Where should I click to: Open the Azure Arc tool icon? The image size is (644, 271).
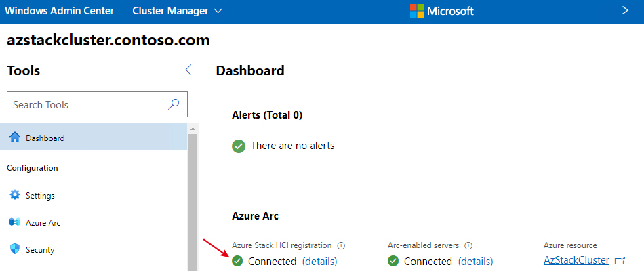click(x=15, y=222)
